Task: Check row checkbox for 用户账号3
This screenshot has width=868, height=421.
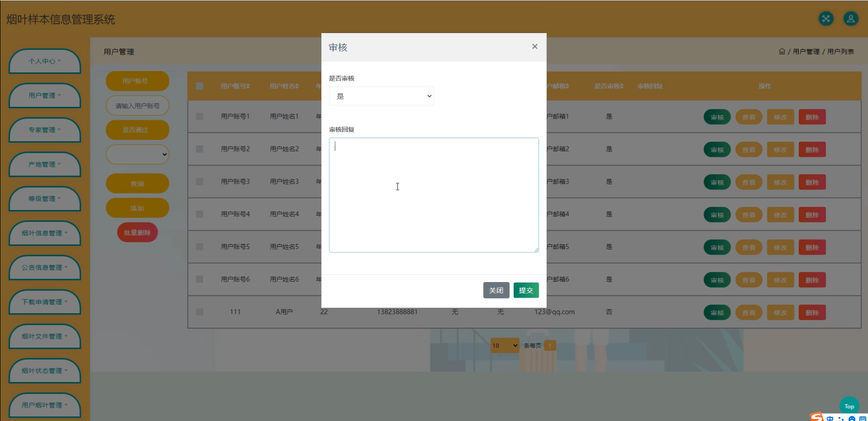Action: (x=199, y=182)
